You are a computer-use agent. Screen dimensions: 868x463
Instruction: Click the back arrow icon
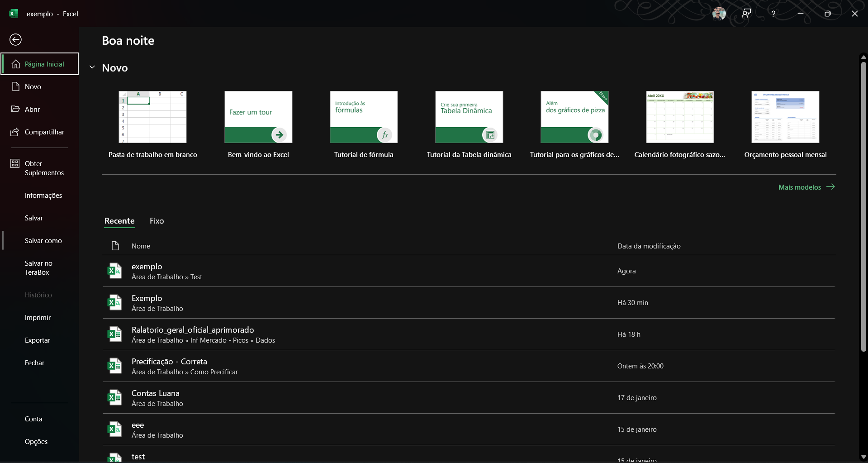point(15,40)
